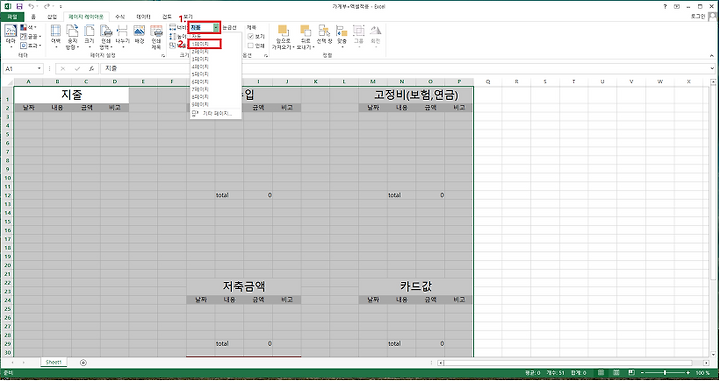This screenshot has width=720, height=381.
Task: Switch to Normal view in status bar
Action: [601, 373]
